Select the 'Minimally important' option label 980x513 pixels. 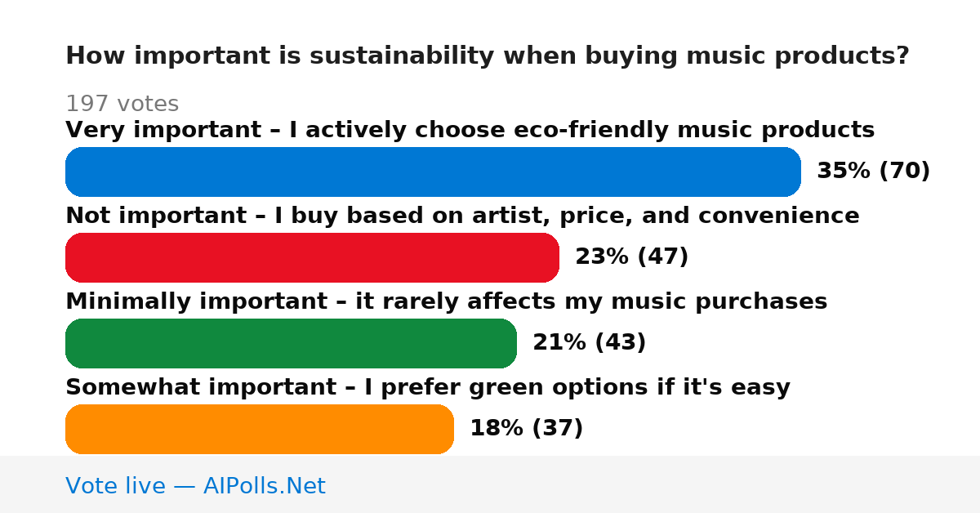click(446, 301)
